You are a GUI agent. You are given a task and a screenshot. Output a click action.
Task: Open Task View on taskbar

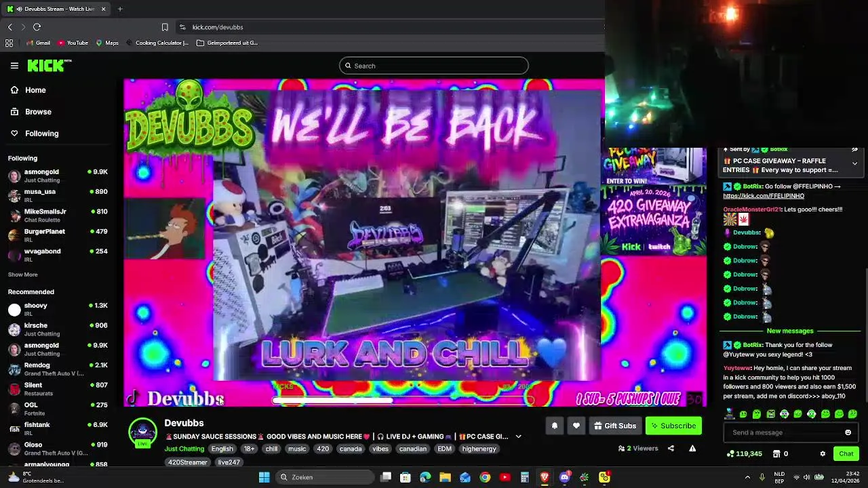pos(386,477)
